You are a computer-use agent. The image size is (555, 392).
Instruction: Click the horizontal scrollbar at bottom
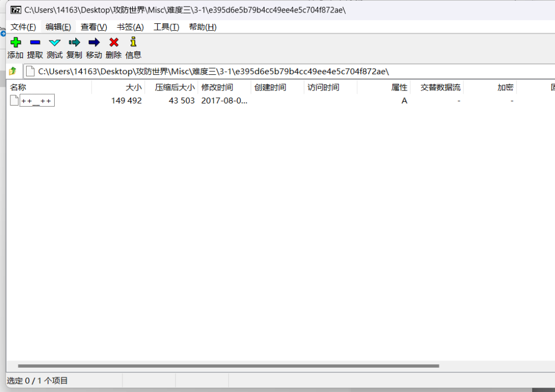(x=228, y=366)
